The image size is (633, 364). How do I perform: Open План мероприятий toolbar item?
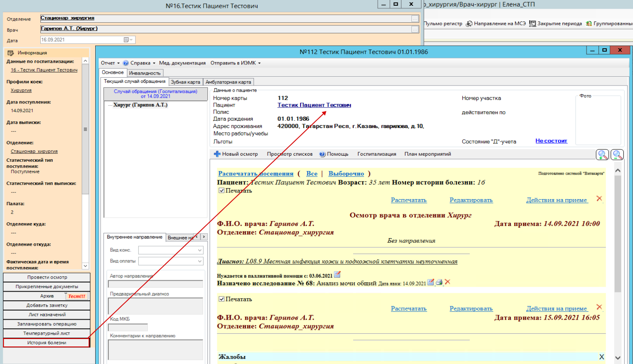(428, 154)
